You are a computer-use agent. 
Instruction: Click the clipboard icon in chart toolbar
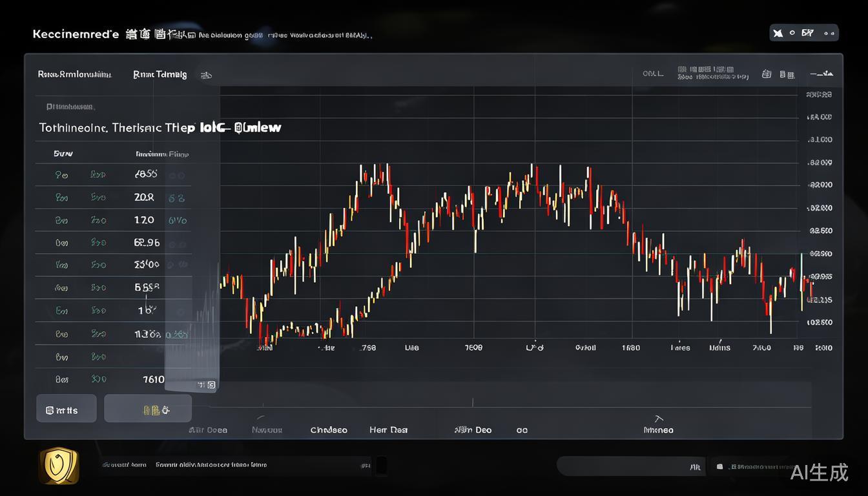[767, 74]
